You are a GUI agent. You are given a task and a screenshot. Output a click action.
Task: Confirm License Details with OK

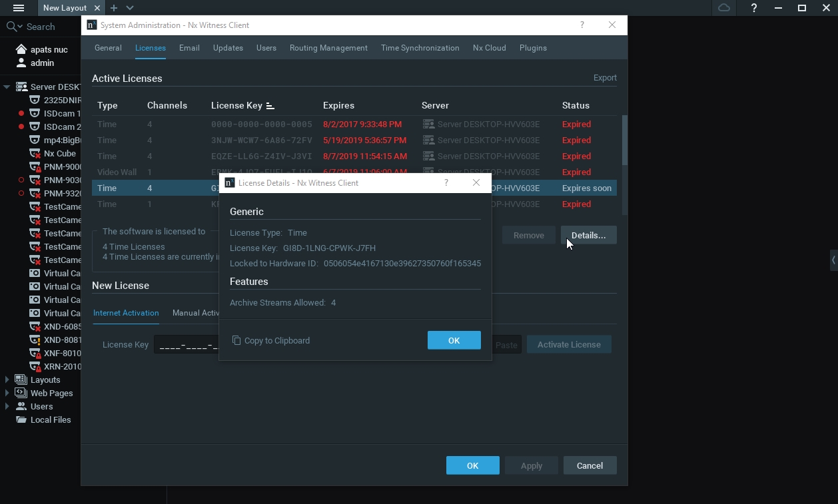454,340
